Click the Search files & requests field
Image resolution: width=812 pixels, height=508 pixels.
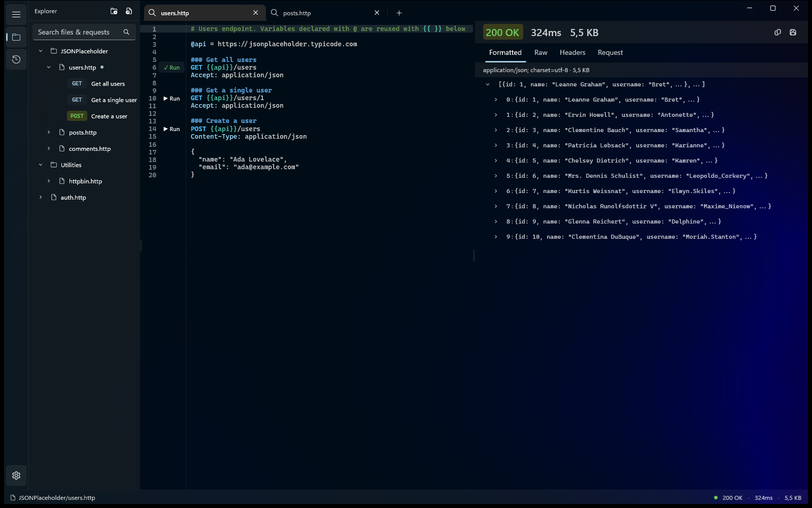click(84, 32)
